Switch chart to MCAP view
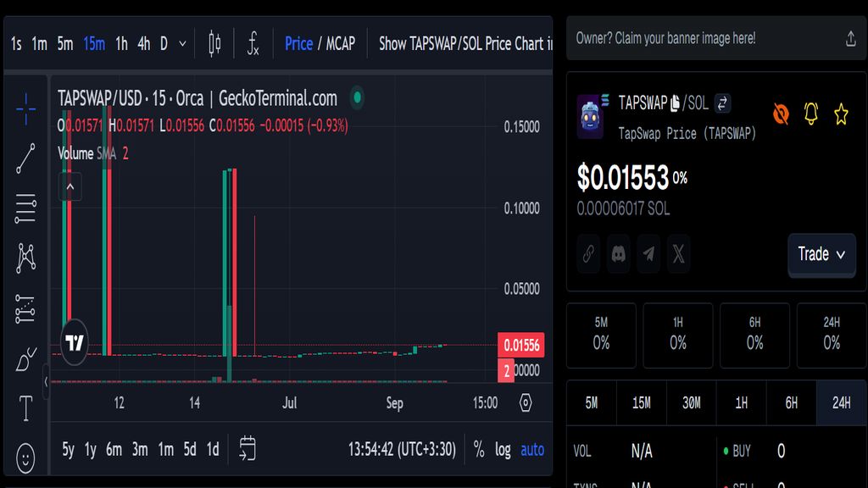The height and width of the screenshot is (488, 868). 341,44
